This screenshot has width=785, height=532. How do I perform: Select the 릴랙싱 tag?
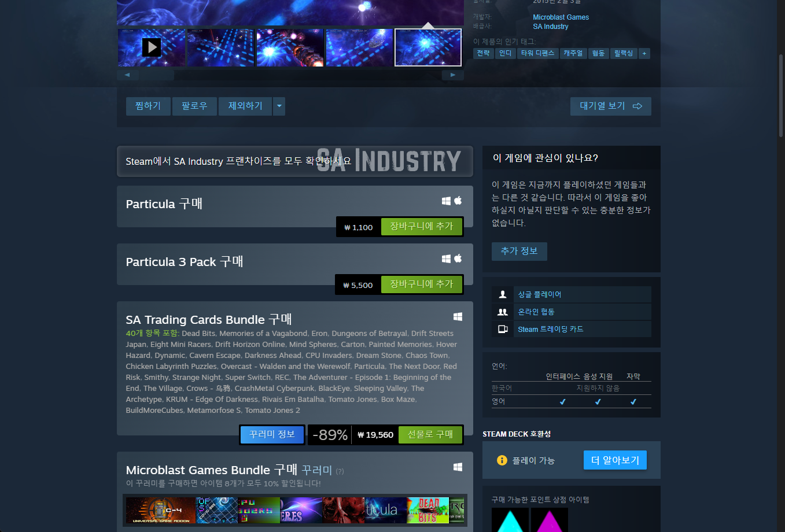tap(624, 53)
